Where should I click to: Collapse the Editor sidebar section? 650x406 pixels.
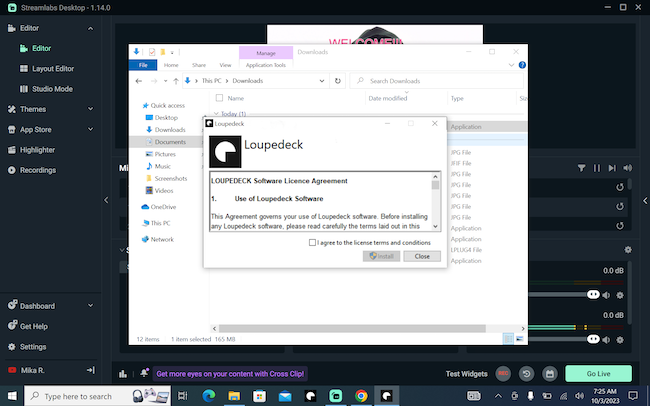click(x=91, y=28)
